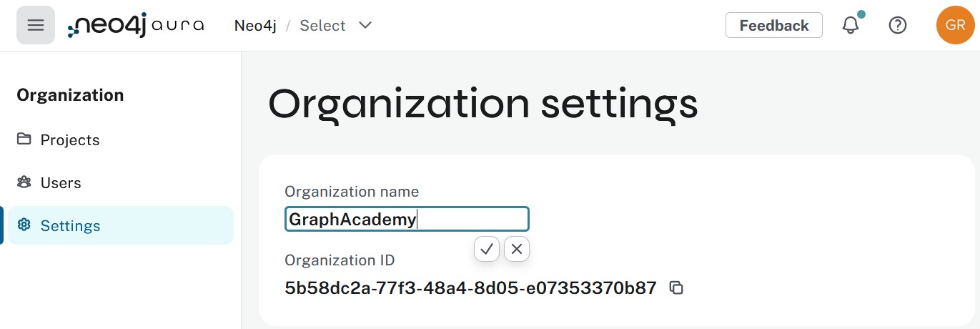Click the Organization name field label
980x329 pixels.
pos(352,191)
